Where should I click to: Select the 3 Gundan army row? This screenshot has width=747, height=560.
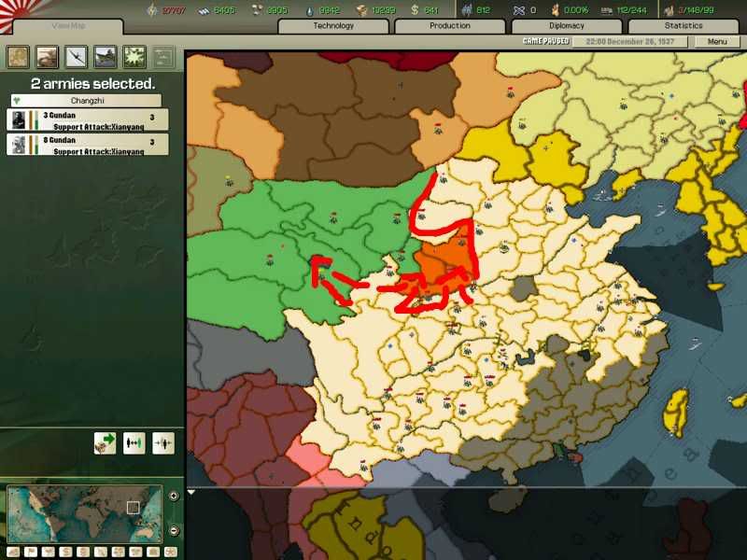coord(87,119)
